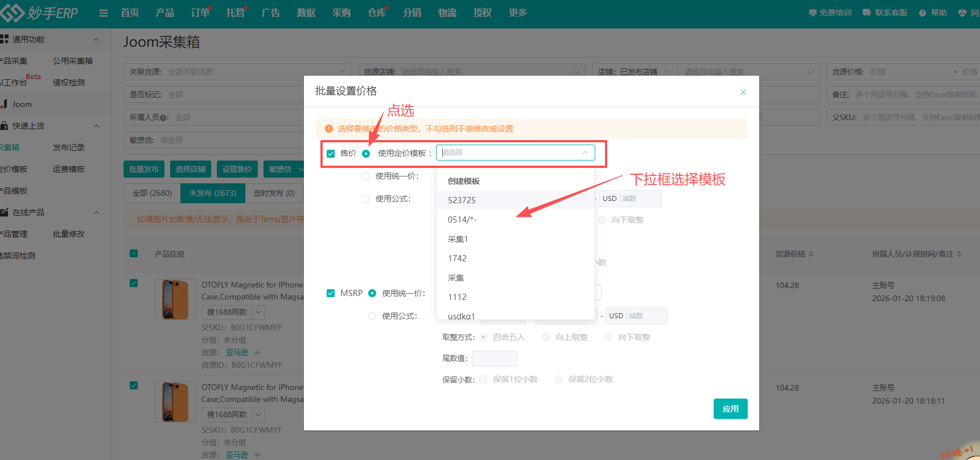980x460 pixels.
Task: Uncheck the MSRP checkbox
Action: pyautogui.click(x=331, y=293)
